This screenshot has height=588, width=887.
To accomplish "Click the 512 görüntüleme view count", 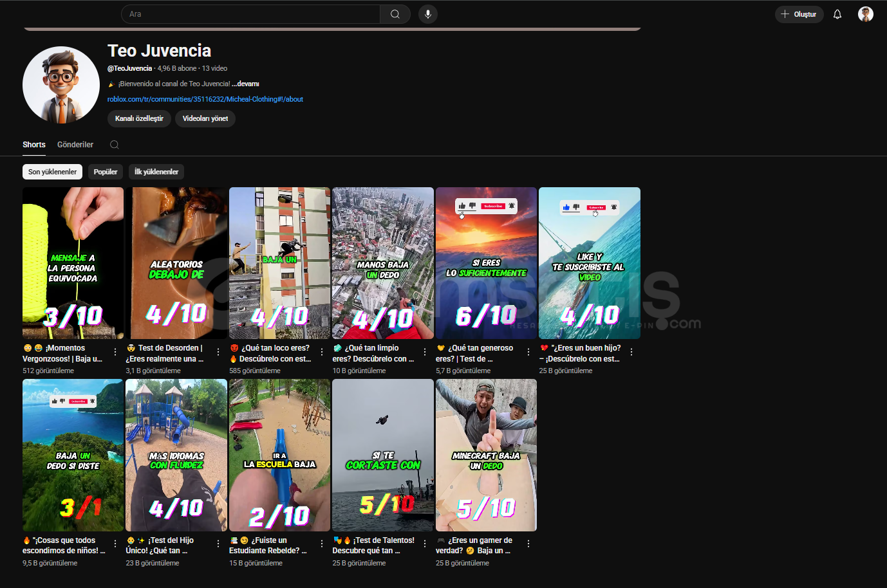I will 48,371.
